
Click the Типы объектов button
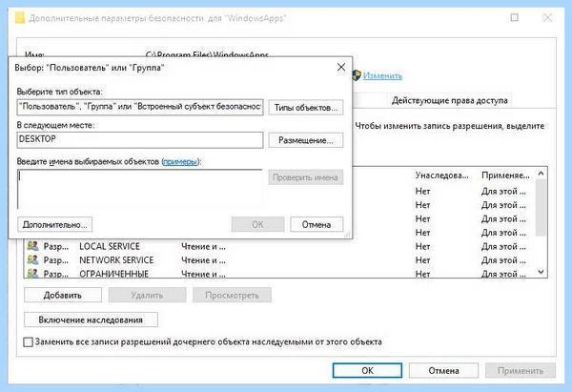306,108
